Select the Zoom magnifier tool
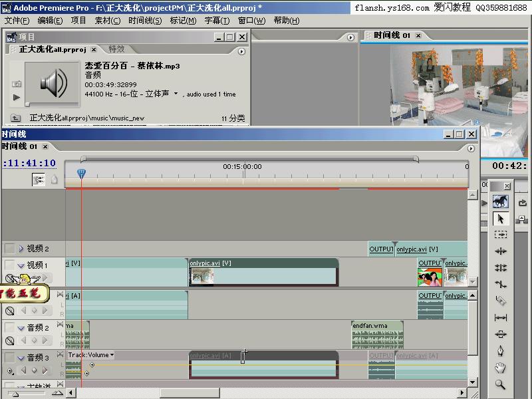The height and width of the screenshot is (399, 532). click(x=501, y=384)
